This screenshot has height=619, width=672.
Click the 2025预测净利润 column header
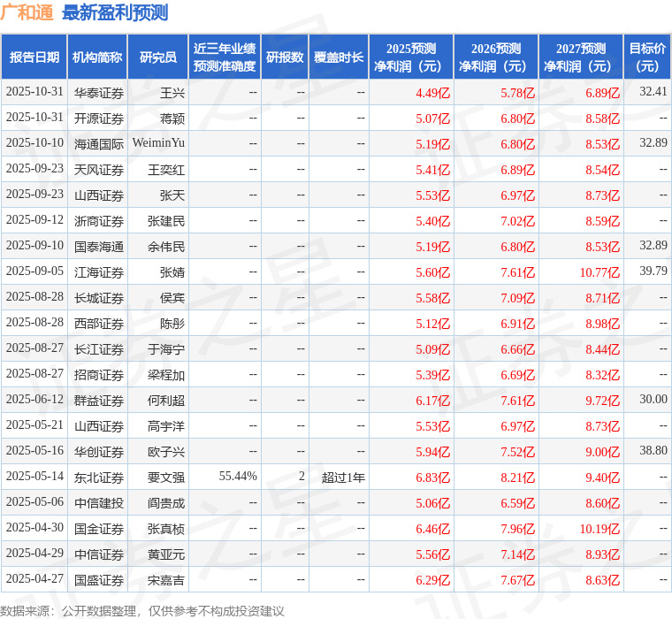click(411, 57)
